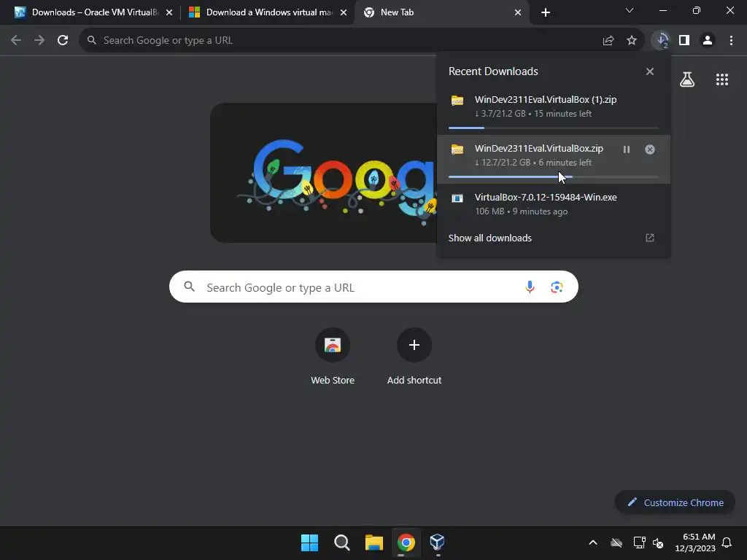Click the exe file icon for VirtualBox installer
Viewport: 747px width, 560px height.
tap(457, 198)
